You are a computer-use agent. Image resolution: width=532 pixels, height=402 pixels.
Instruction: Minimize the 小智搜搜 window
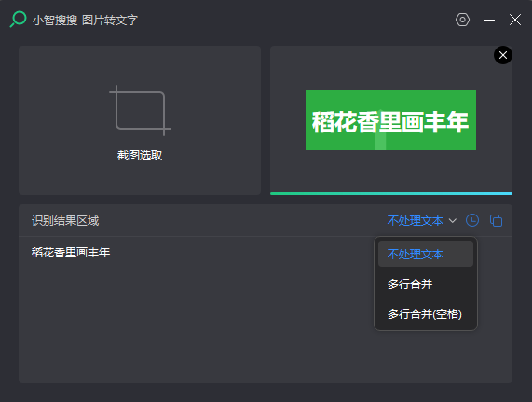(x=489, y=20)
